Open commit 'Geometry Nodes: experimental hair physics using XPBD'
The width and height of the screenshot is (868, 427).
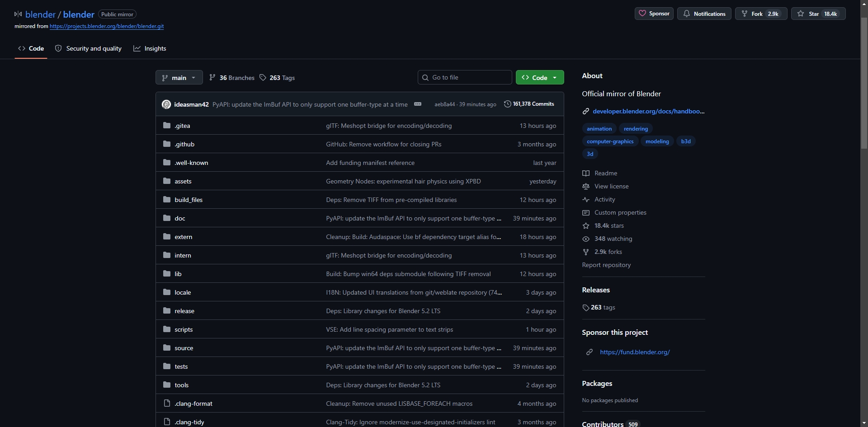click(403, 181)
